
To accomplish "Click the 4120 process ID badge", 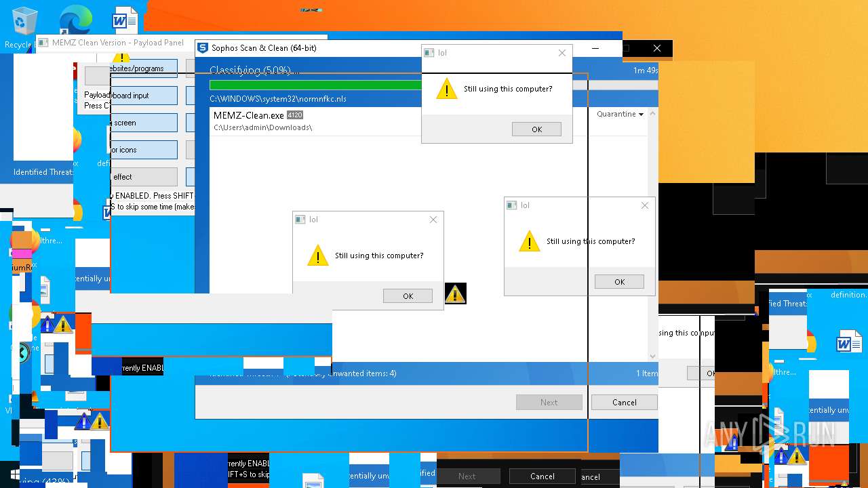I will (295, 115).
